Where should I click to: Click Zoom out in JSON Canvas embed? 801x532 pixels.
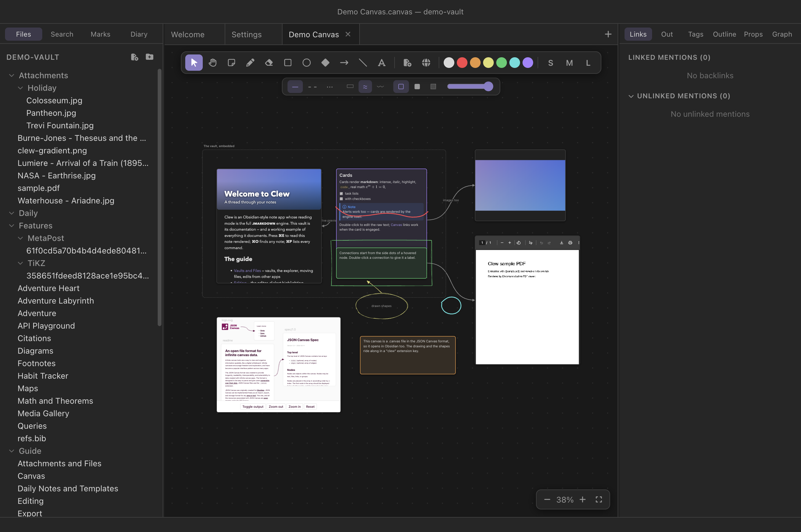[x=276, y=407]
